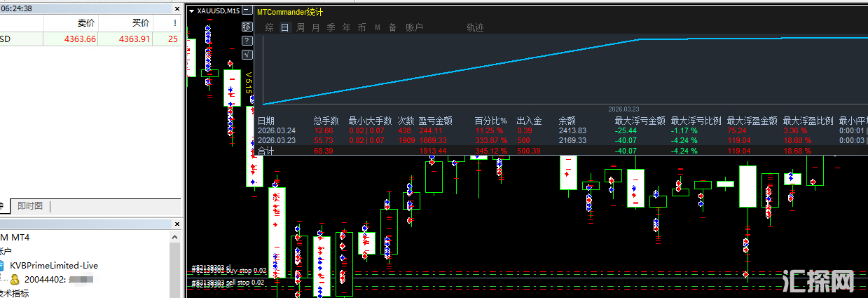Open the question mark help icon
Viewport: 868px width, 298px height.
pyautogui.click(x=246, y=40)
